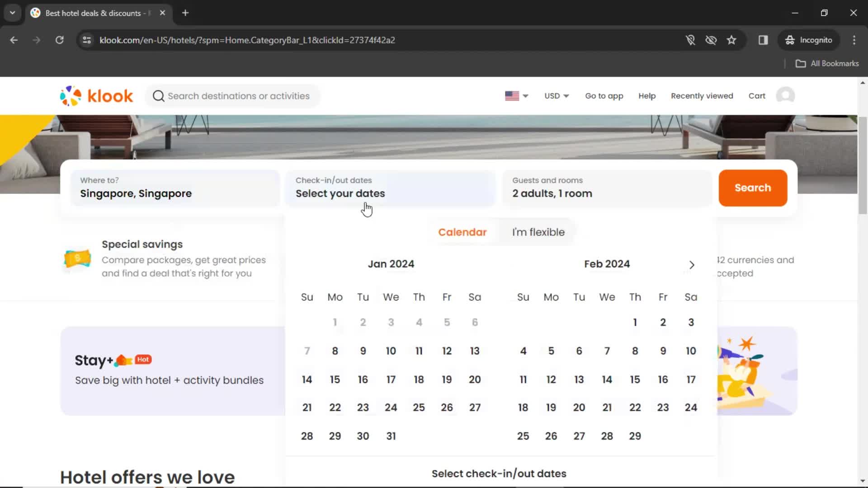Viewport: 868px width, 488px height.
Task: Open the 'Go to app' menu item
Action: (604, 95)
